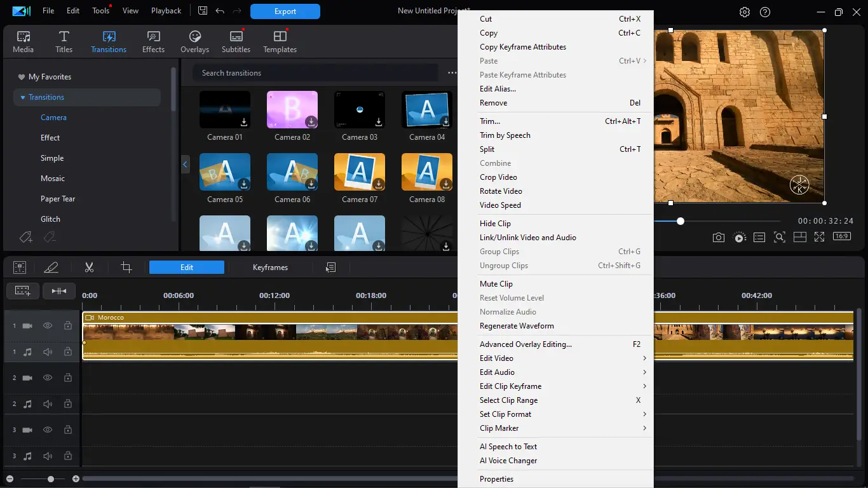Click the Keyframes button

[x=270, y=268]
